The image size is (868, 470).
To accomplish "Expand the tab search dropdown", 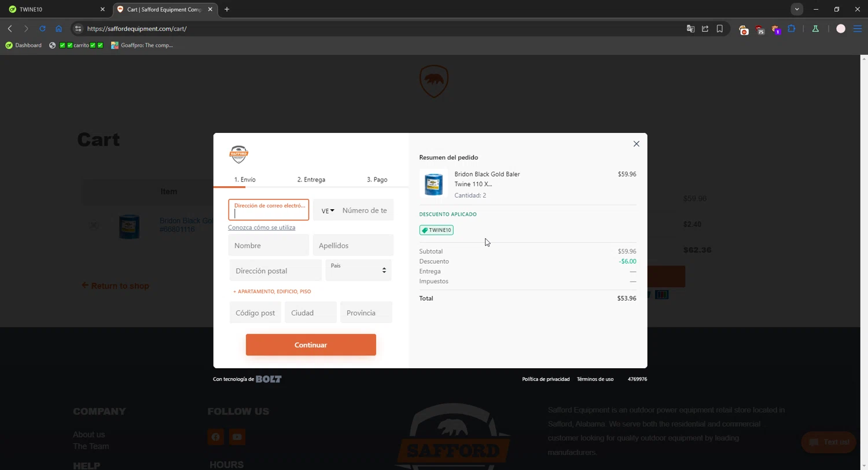I will (797, 9).
